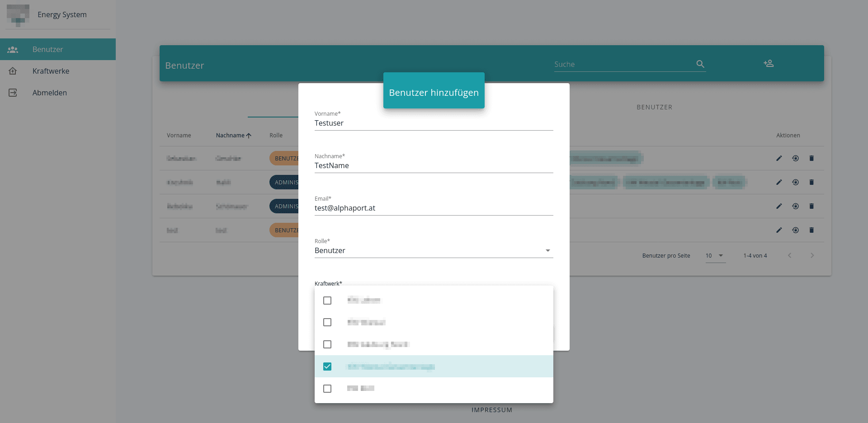Image resolution: width=868 pixels, height=423 pixels.
Task: Click delete trash icon in last user row
Action: [x=811, y=230]
